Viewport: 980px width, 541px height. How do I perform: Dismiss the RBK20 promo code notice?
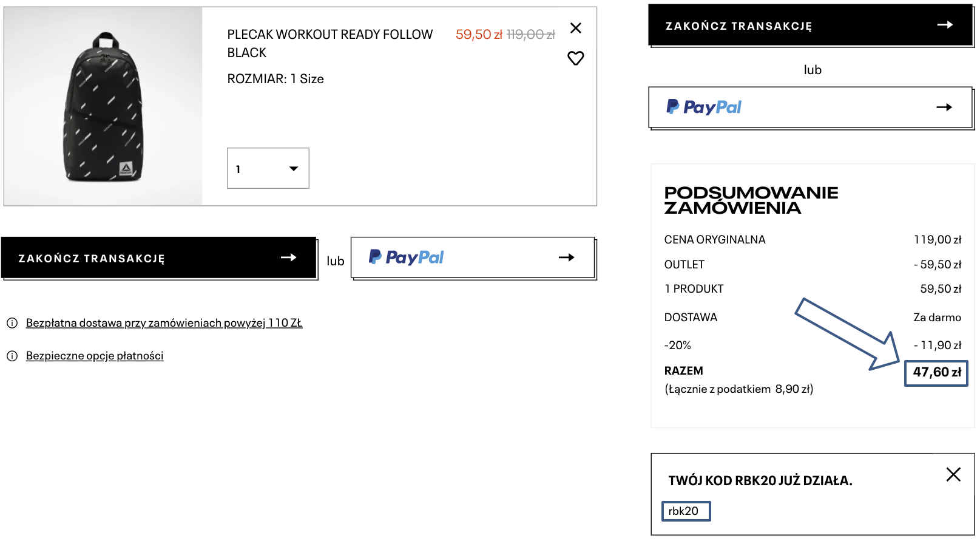[x=953, y=474]
